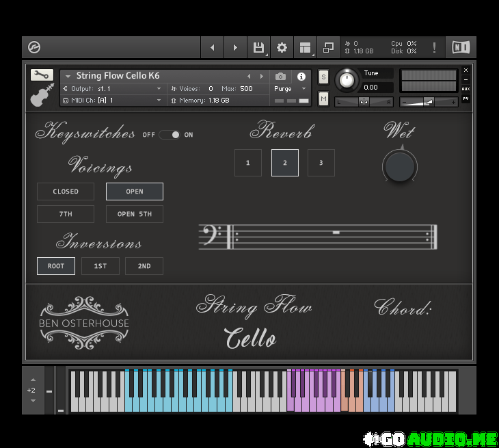Open snapshot view with camera icon

pyautogui.click(x=280, y=77)
